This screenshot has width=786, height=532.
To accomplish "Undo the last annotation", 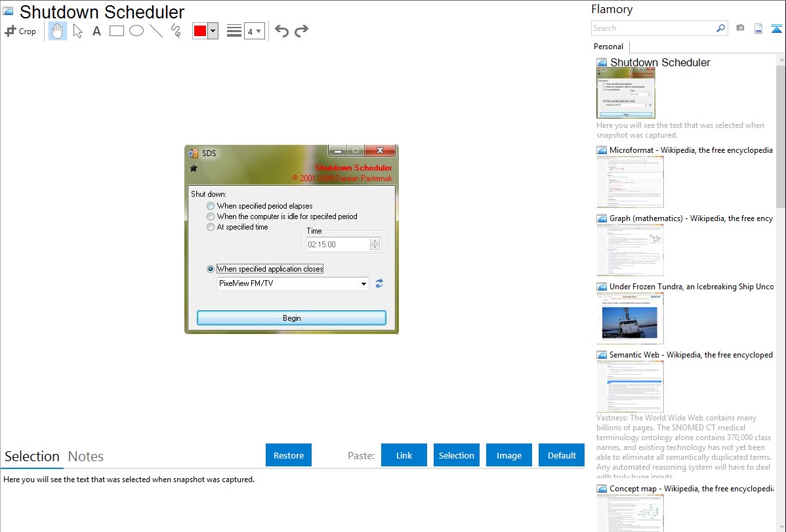I will (x=281, y=31).
